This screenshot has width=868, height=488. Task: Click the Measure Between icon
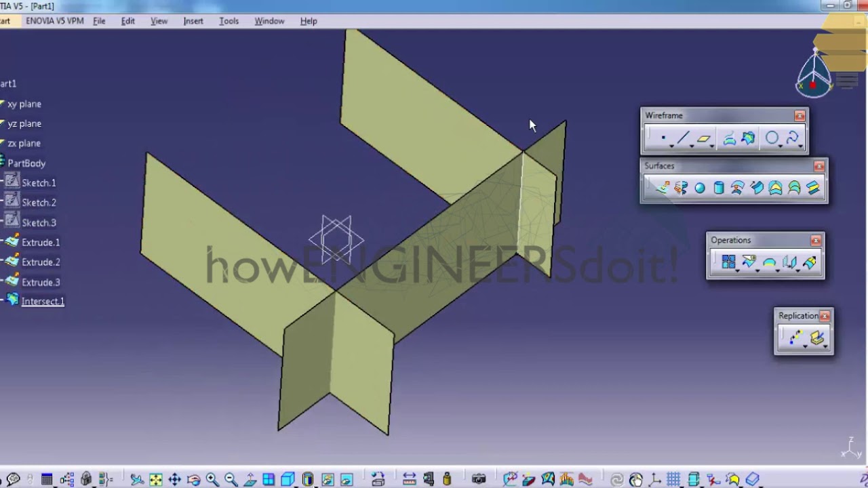(409, 480)
